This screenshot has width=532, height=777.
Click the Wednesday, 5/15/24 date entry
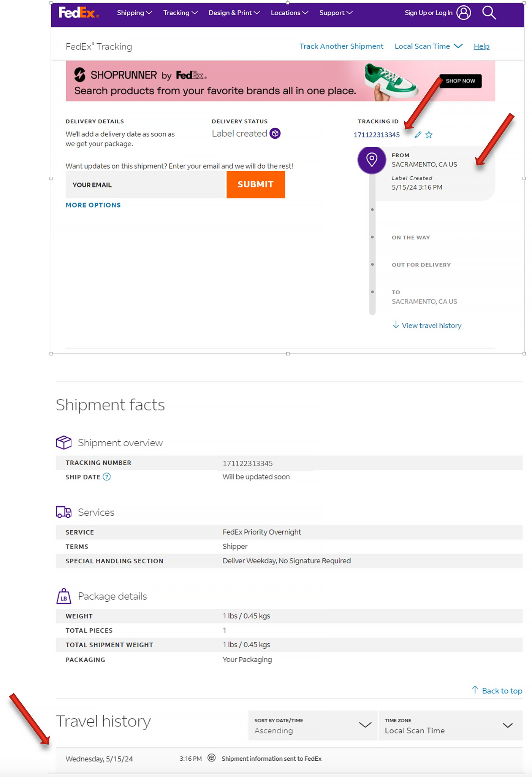[99, 759]
